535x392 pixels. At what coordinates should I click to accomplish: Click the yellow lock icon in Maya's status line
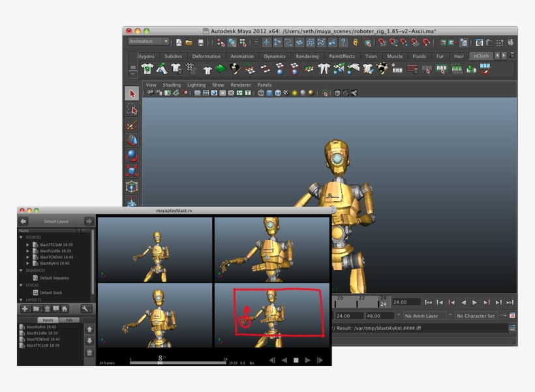point(356,42)
